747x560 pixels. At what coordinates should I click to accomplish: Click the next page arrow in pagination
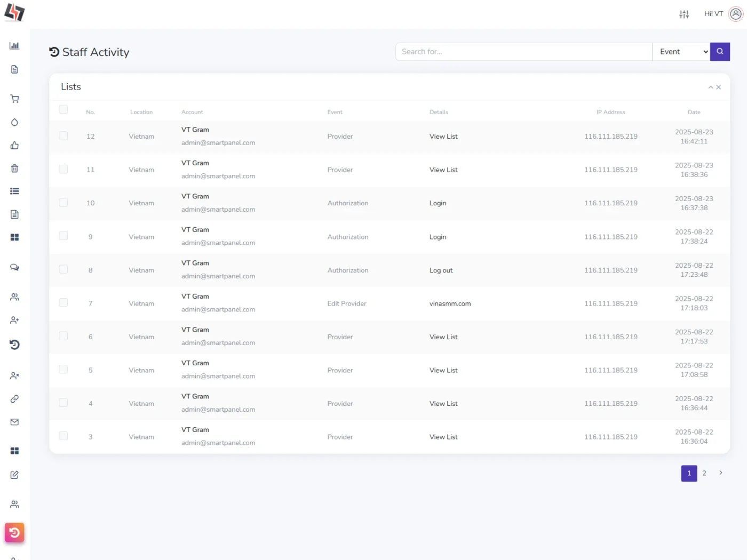pos(721,473)
